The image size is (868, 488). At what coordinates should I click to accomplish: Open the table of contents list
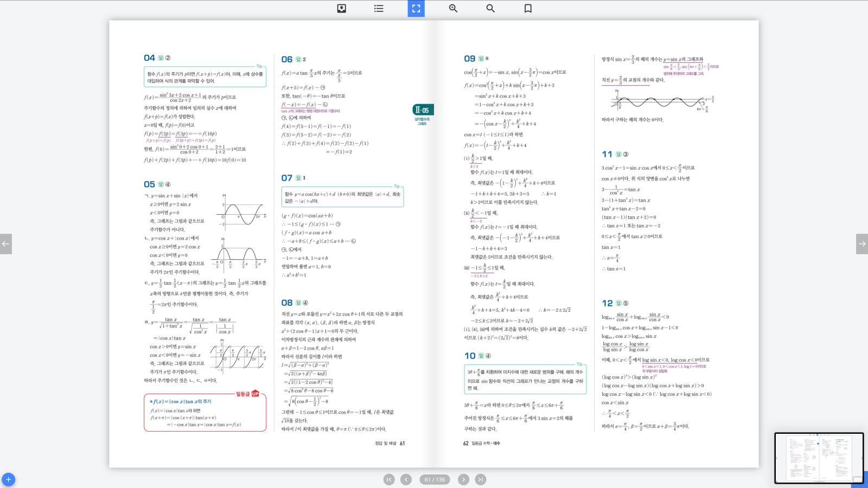(x=379, y=8)
